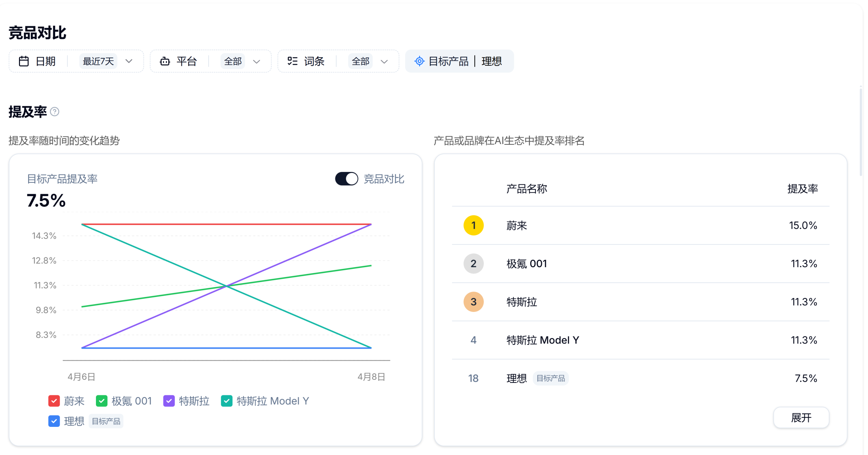Click the 目标产品 理想 filter button
Screen dimensions: 868x455
pos(459,61)
